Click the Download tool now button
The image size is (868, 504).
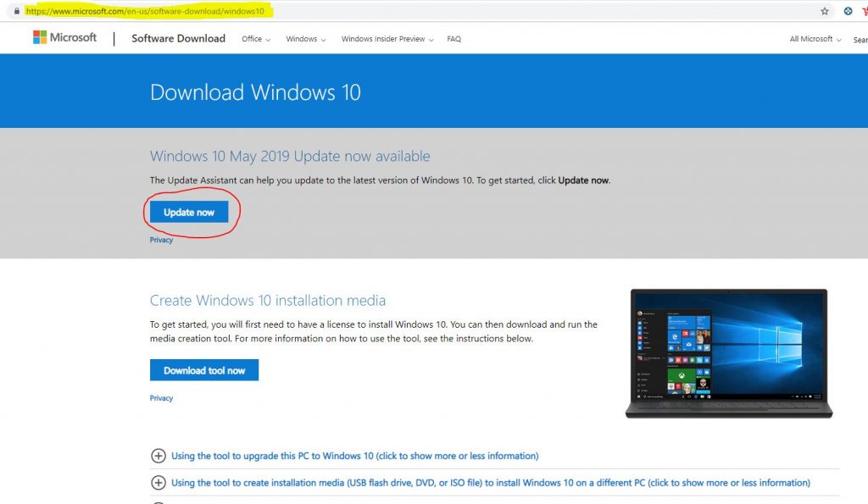204,369
